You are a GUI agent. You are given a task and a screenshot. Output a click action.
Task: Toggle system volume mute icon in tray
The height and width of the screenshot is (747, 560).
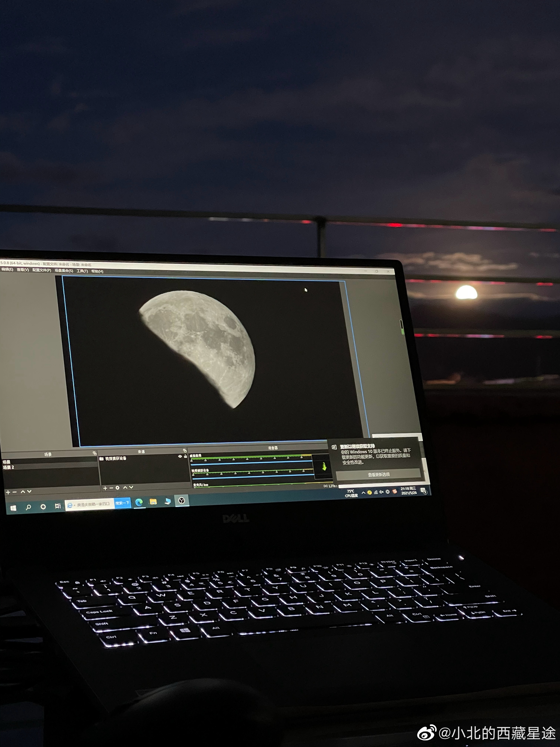(x=381, y=492)
